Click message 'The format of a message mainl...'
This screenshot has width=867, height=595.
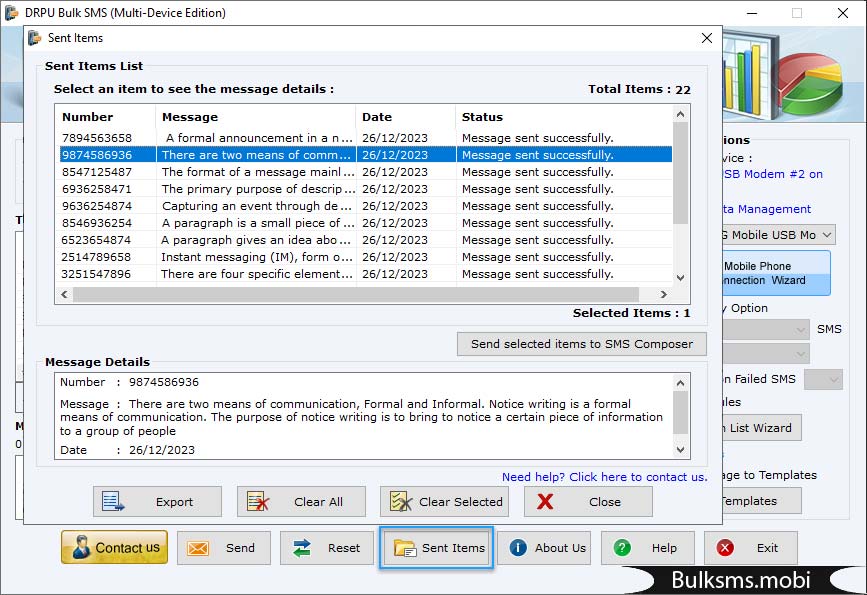tap(258, 172)
